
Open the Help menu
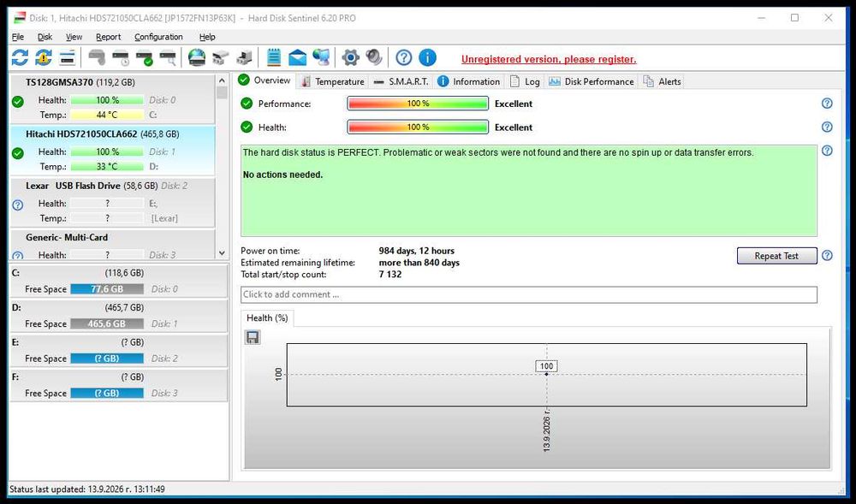point(207,37)
